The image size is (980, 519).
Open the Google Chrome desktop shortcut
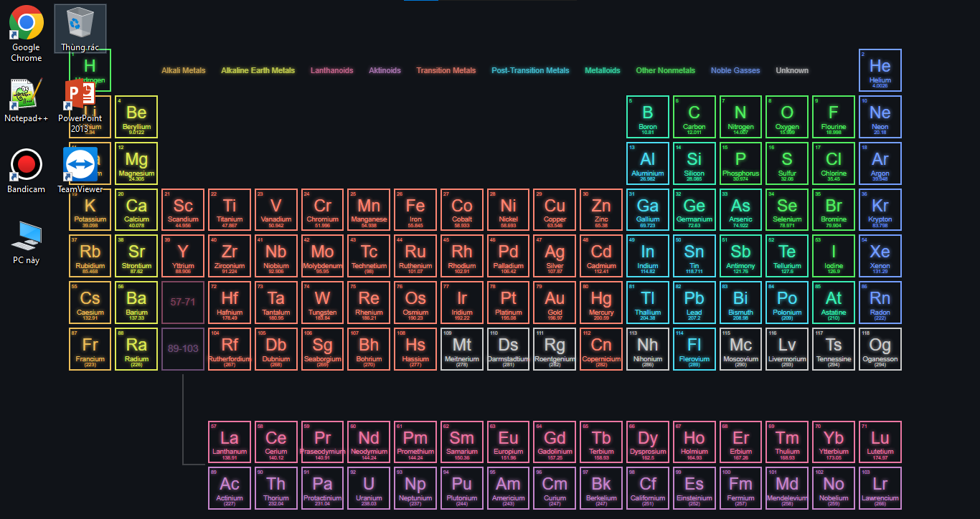coord(27,34)
